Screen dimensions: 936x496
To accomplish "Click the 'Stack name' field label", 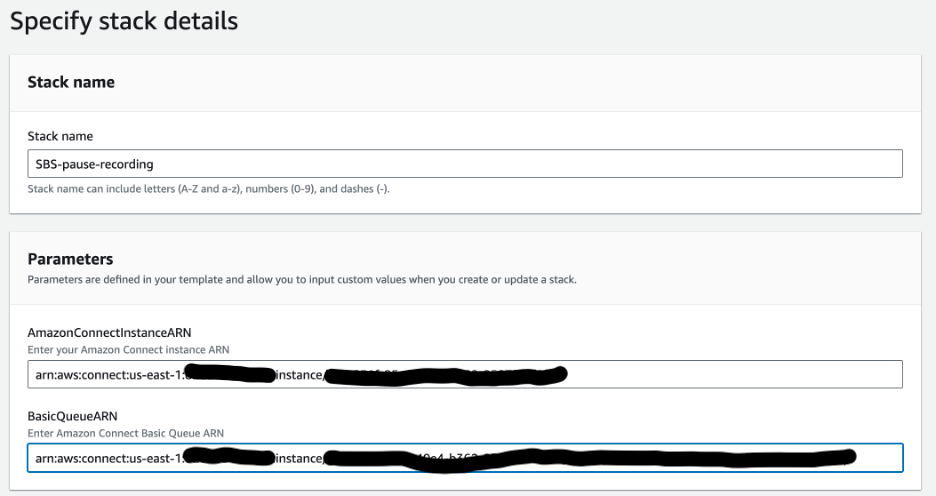I will [60, 136].
